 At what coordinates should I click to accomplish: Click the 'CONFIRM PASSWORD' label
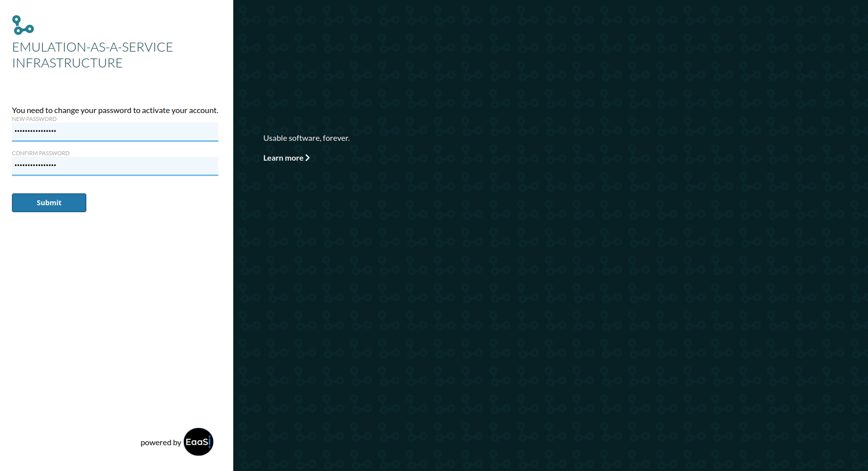point(41,153)
